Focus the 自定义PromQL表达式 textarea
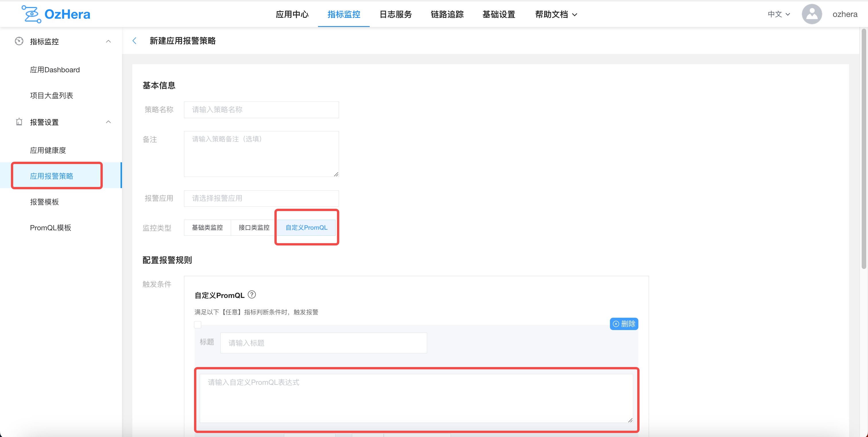The image size is (868, 437). coord(416,398)
